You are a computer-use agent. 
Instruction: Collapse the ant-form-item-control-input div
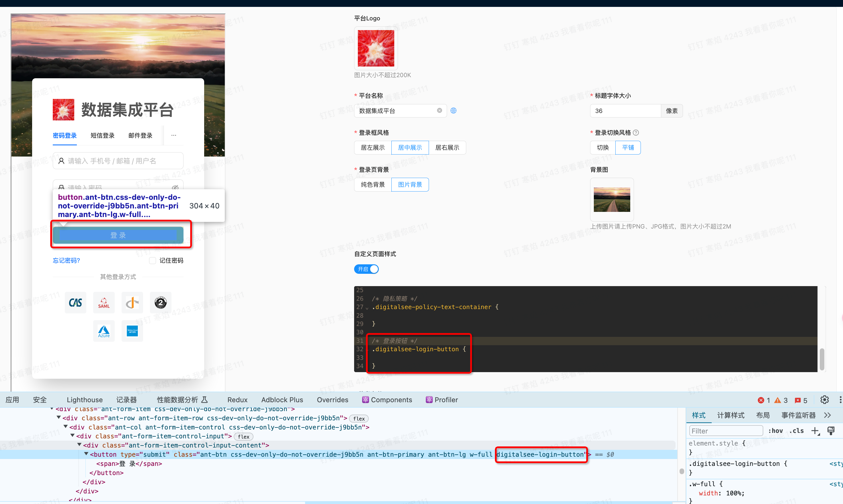pos(72,435)
